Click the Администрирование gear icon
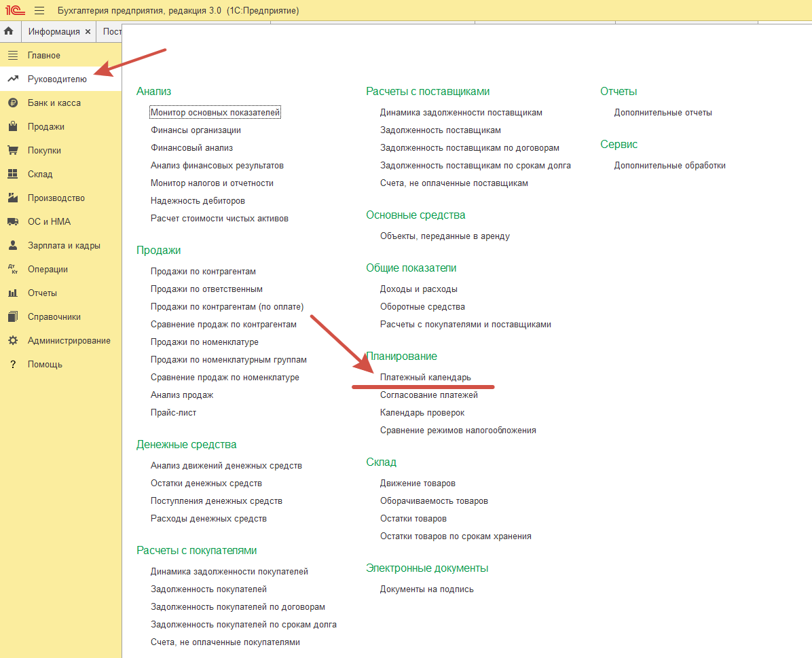 pos(13,340)
